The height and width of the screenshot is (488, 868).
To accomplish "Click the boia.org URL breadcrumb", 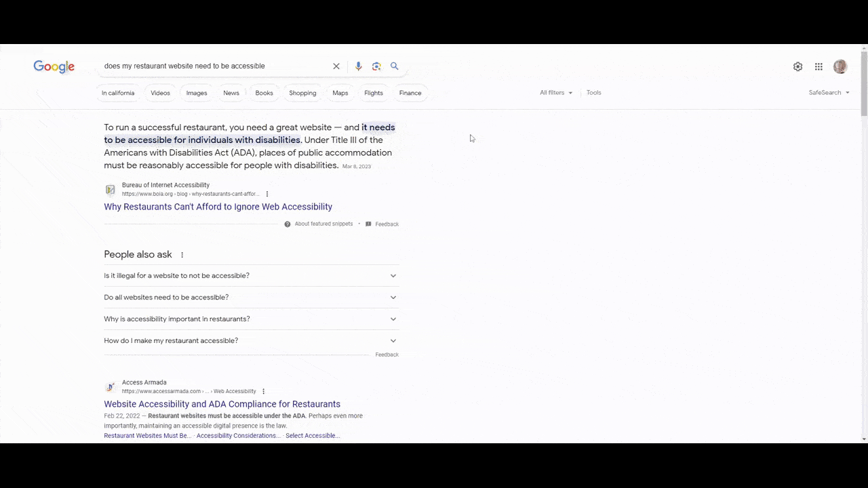I will (191, 195).
